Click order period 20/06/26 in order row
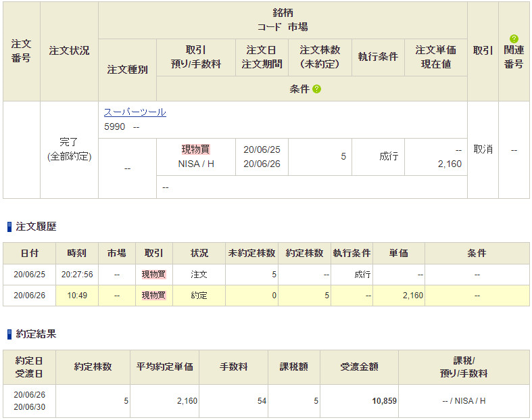 [x=262, y=164]
